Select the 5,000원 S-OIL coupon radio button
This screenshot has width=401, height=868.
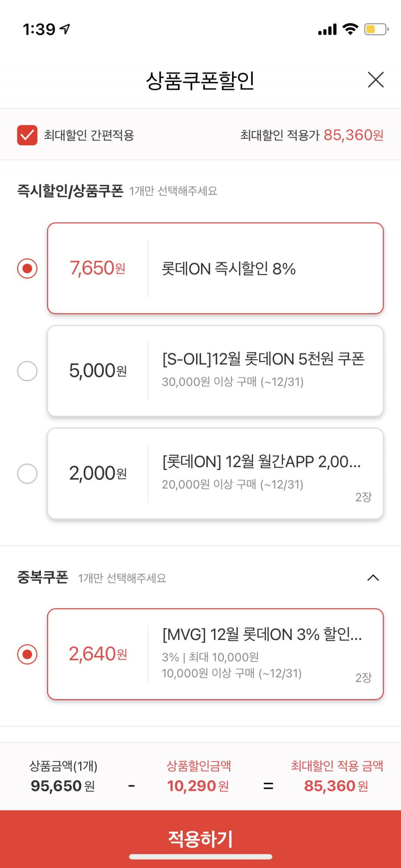27,371
